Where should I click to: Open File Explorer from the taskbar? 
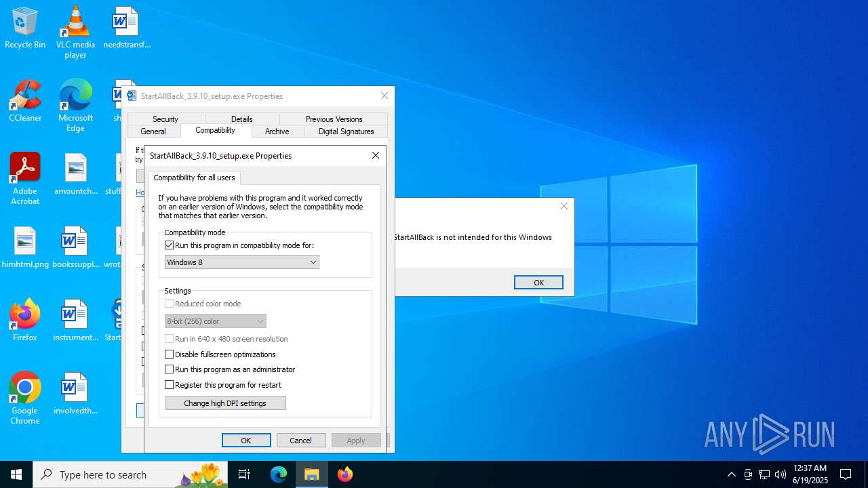[312, 474]
